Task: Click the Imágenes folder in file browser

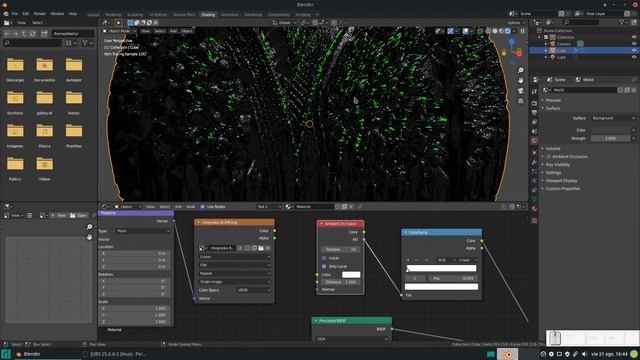Action: pyautogui.click(x=15, y=136)
